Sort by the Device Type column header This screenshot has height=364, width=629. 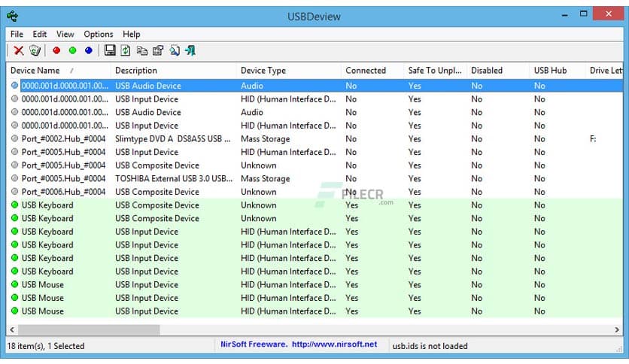click(289, 71)
